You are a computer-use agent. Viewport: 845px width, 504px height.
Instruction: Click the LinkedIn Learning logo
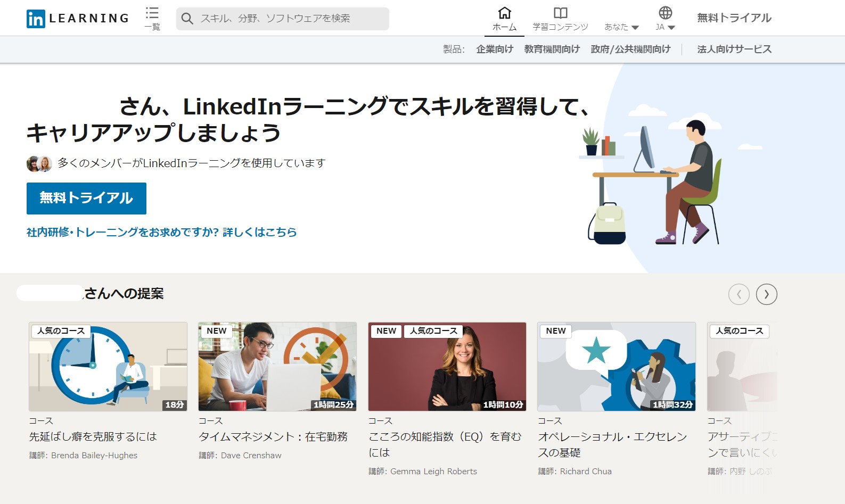[78, 19]
